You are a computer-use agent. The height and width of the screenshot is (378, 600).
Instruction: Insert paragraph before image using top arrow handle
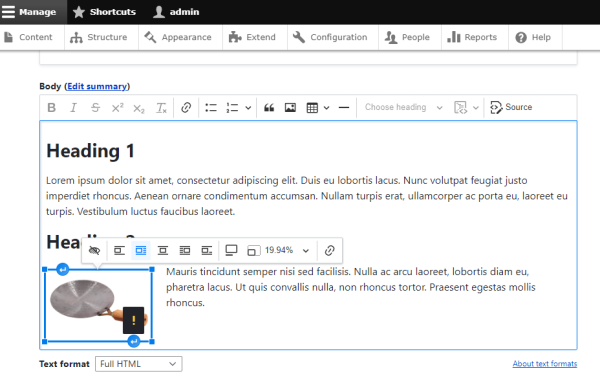point(62,269)
